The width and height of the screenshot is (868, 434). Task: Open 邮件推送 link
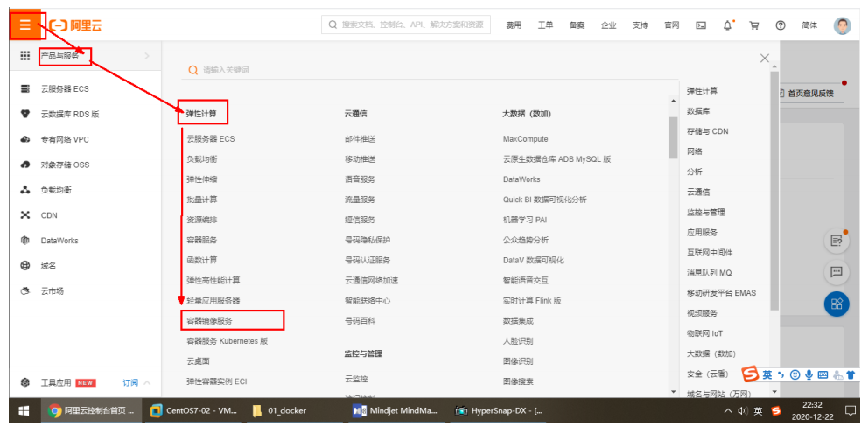coord(360,139)
